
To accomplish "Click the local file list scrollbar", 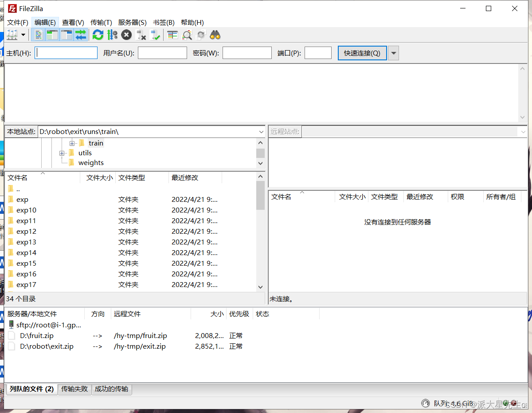I will [x=261, y=195].
